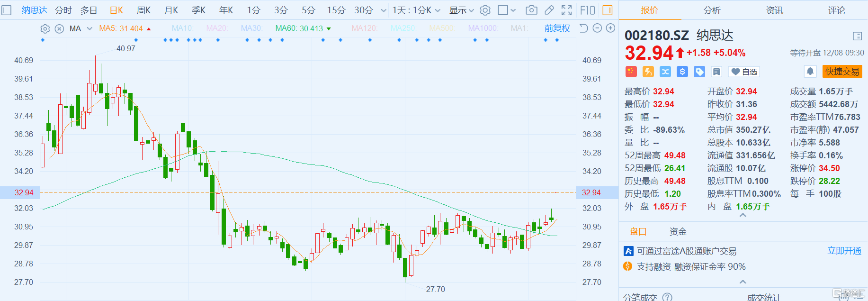Click the 纳思达 stock name in toolbar

coord(35,10)
